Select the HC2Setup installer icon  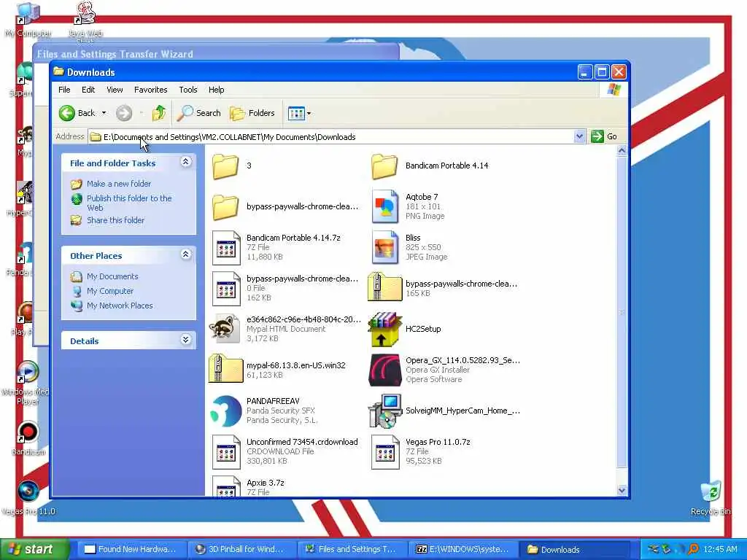click(385, 329)
